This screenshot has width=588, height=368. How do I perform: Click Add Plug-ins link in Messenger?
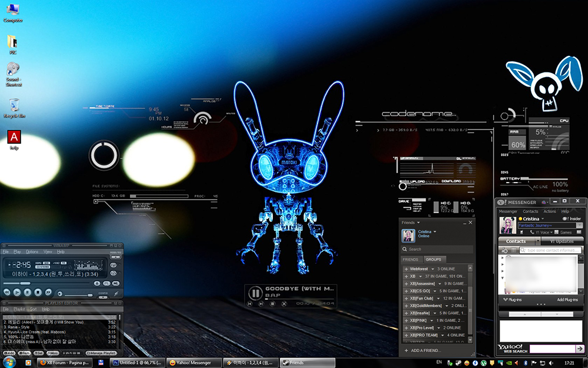coord(567,300)
